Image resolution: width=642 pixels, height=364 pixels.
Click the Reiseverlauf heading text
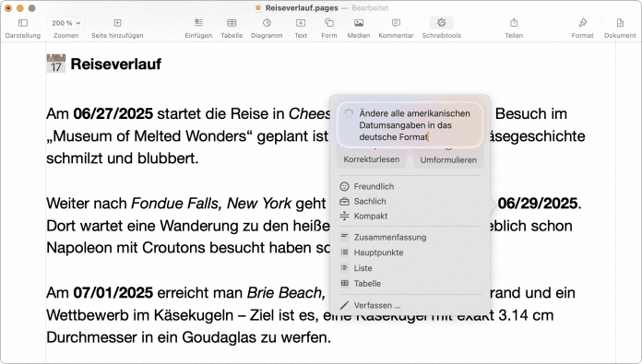click(x=116, y=65)
